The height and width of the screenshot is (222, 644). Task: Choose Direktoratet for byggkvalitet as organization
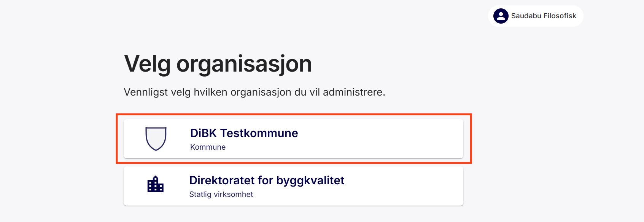(293, 185)
